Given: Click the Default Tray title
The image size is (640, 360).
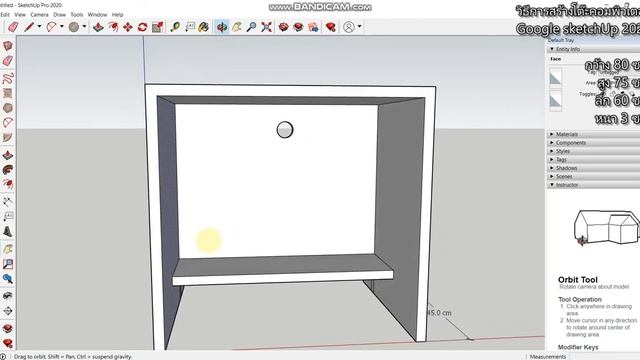Looking at the screenshot, I should tap(561, 40).
